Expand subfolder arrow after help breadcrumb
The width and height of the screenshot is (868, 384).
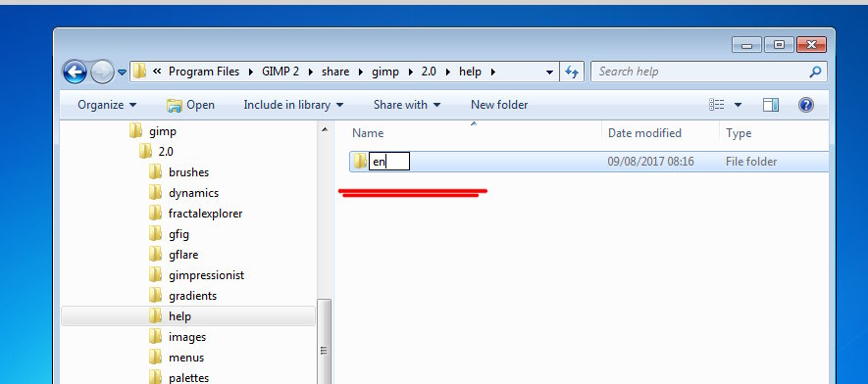pos(492,72)
